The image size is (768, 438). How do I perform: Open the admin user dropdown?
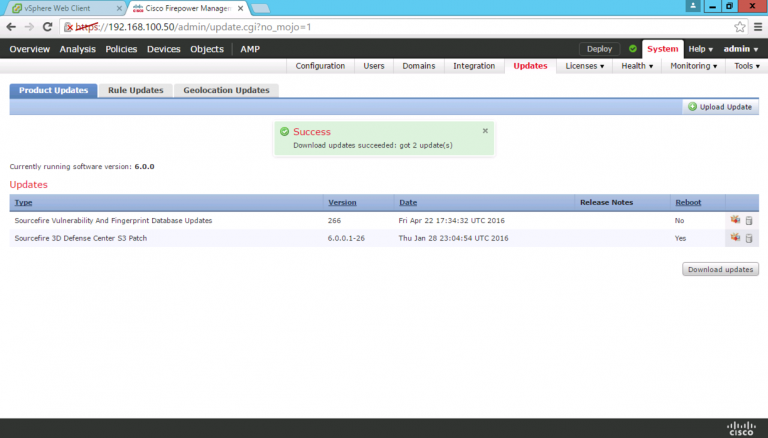(741, 49)
